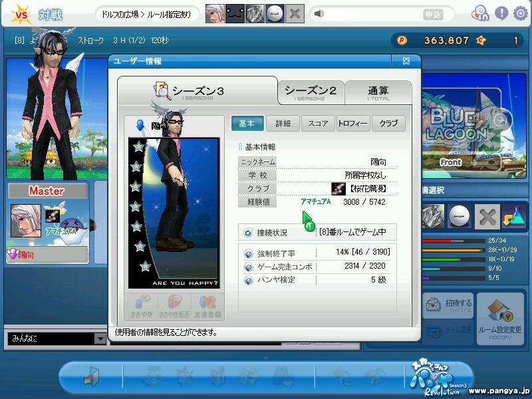Click the green accuracy stat bar 18(-1)/19

[x=454, y=259]
